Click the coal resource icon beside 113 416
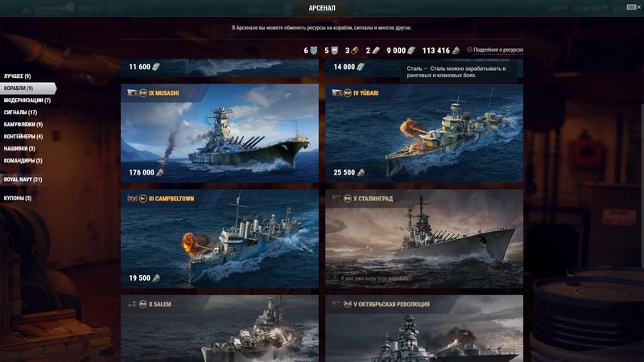 tap(456, 51)
